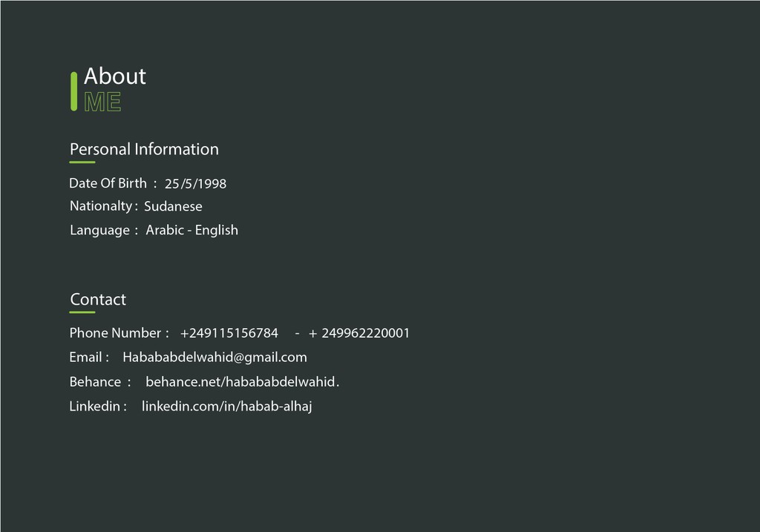Viewport: 760px width, 532px height.
Task: Click the outlined green ME text
Action: (102, 102)
